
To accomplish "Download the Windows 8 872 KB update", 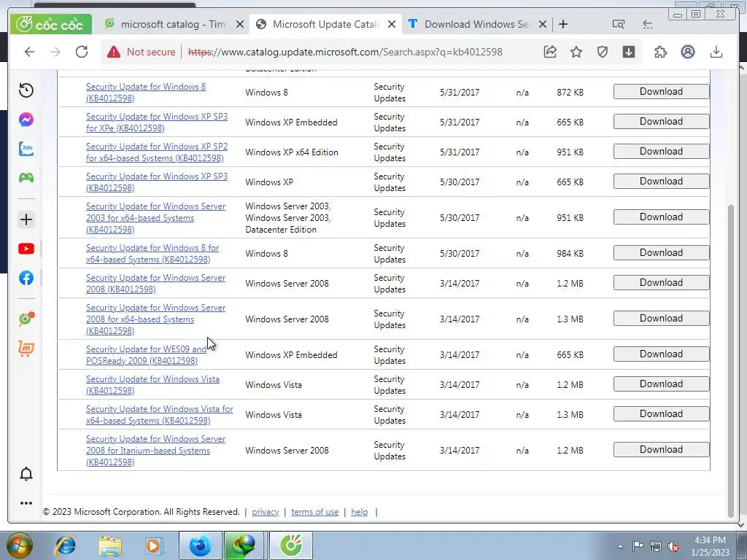I will pos(661,91).
